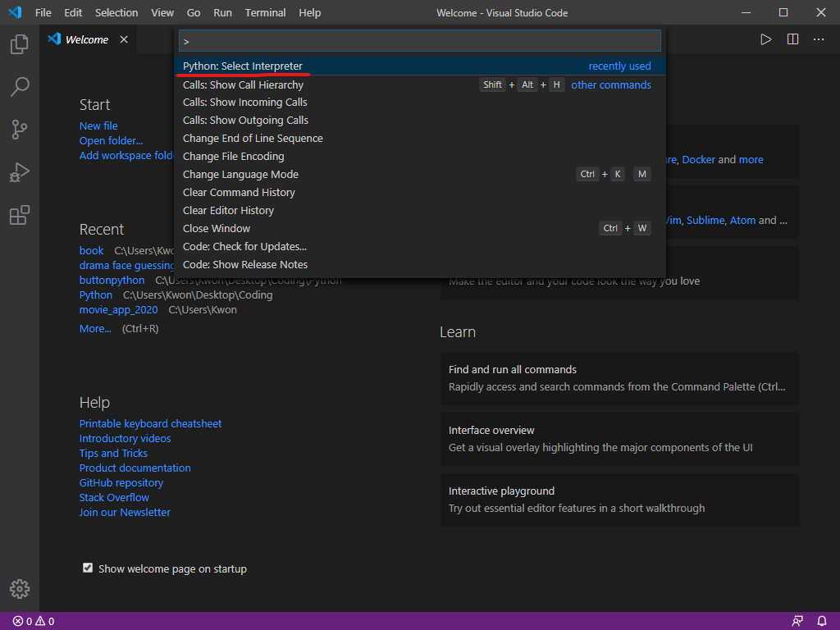Choose Close Window command in palette
Image resolution: width=840 pixels, height=630 pixels.
pos(420,229)
